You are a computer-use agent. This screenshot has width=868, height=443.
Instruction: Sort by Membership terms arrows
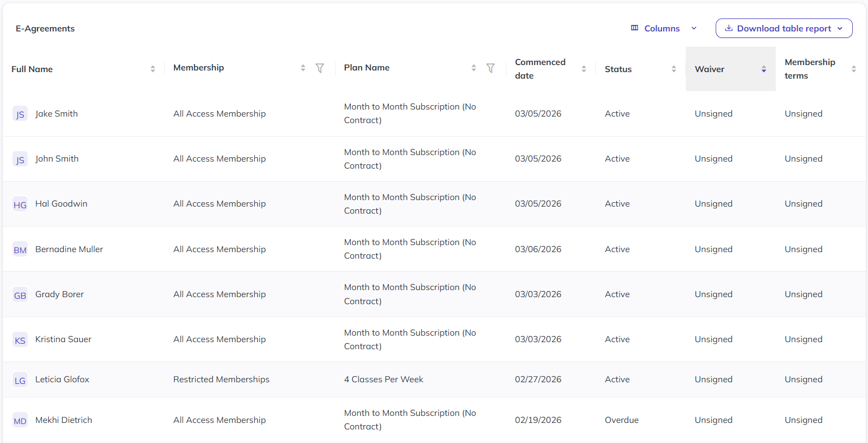pos(854,69)
